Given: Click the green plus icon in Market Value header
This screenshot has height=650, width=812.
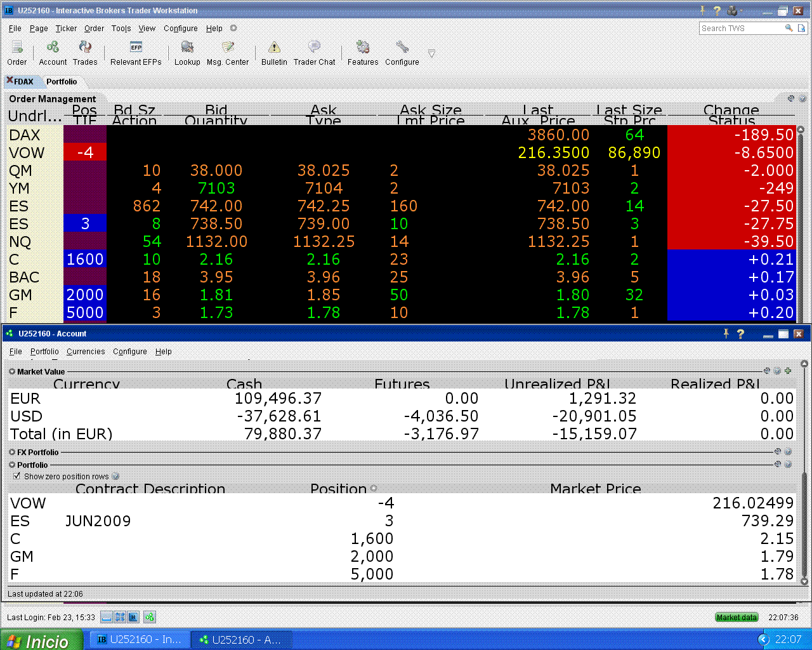Looking at the screenshot, I should pyautogui.click(x=788, y=371).
